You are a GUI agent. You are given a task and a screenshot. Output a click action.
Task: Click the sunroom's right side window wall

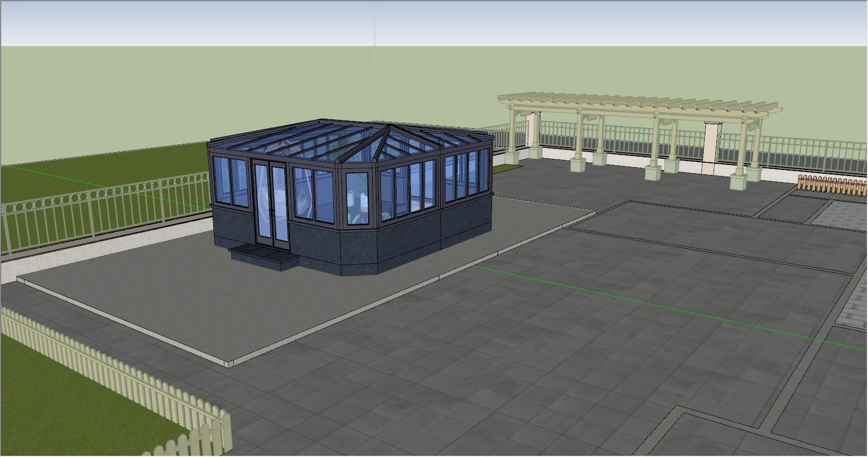point(468,174)
